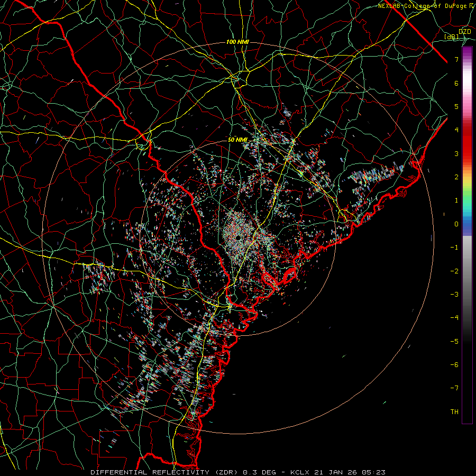Screen dimensions: 476x476
Task: Click the -6 dB tick on the color scale
Action: (x=454, y=365)
